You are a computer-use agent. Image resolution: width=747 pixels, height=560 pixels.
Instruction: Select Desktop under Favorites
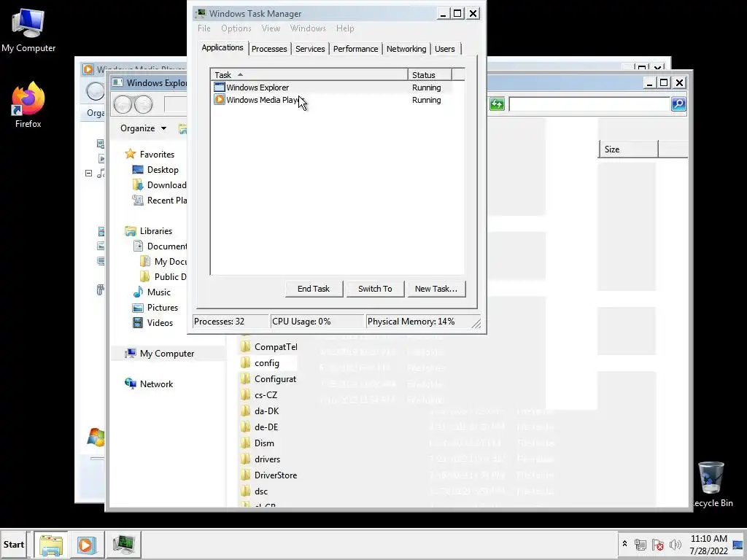[155, 169]
